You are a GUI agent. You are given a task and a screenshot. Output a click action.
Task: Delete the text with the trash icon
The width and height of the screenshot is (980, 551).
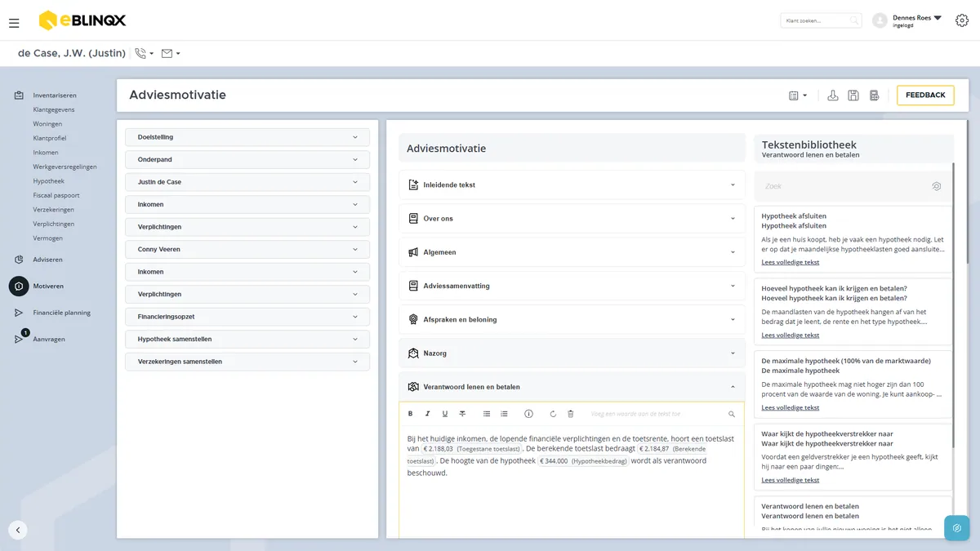[x=571, y=414]
